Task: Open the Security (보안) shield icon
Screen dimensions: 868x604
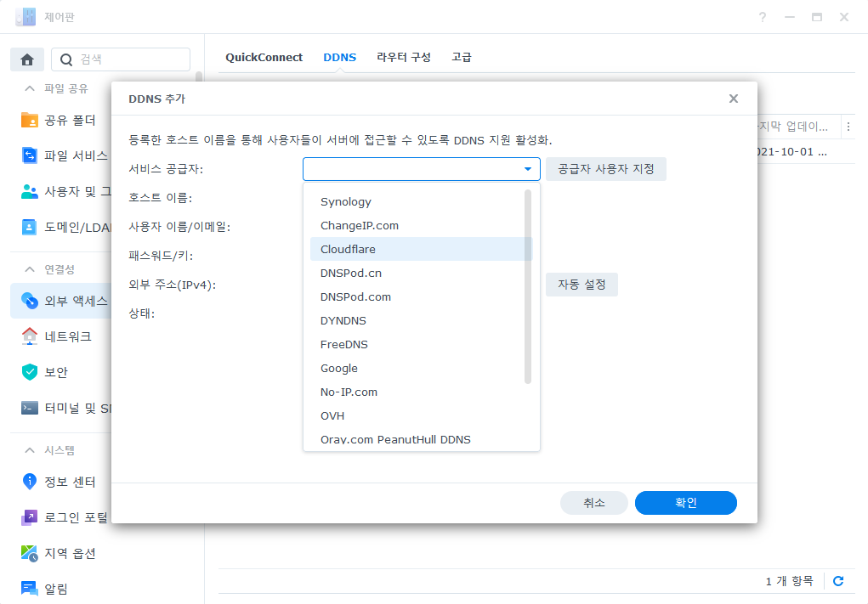Action: tap(30, 372)
